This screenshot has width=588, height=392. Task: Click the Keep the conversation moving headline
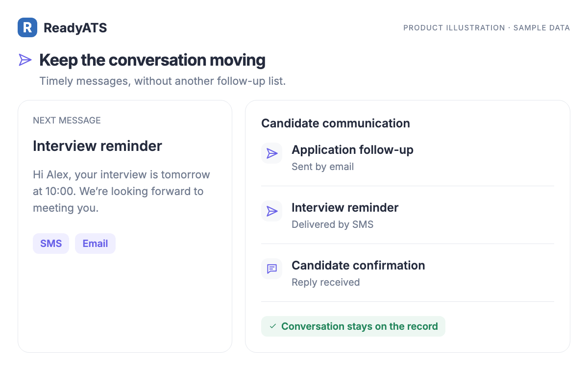pos(152,60)
